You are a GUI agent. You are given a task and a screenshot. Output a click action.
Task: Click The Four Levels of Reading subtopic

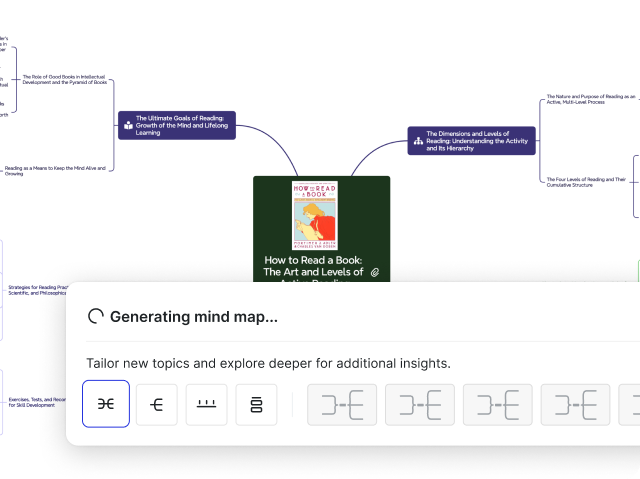pyautogui.click(x=586, y=182)
